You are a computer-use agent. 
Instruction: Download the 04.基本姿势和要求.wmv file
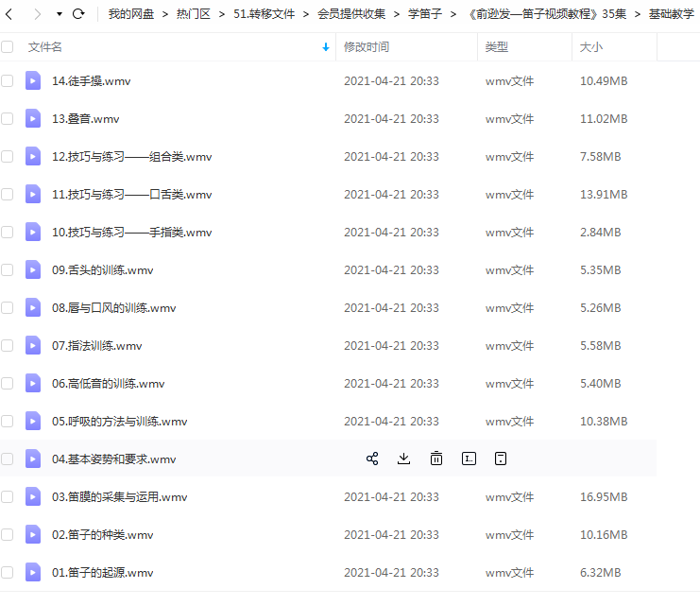[x=404, y=459]
